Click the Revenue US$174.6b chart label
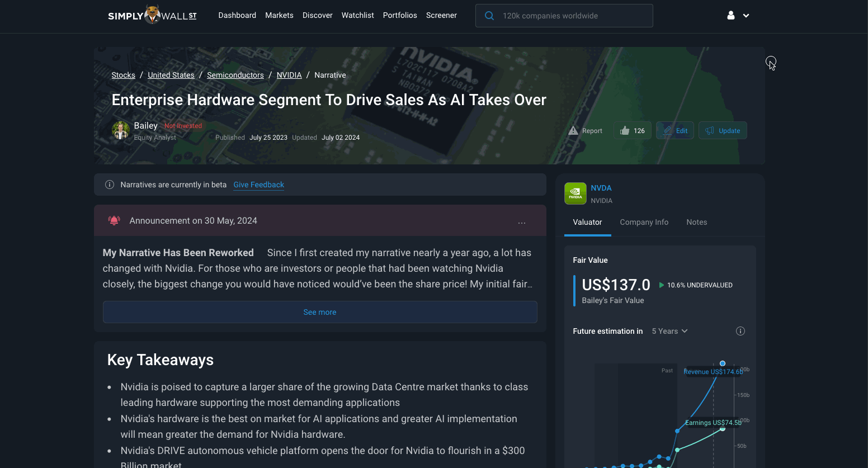This screenshot has width=868, height=468. [713, 372]
